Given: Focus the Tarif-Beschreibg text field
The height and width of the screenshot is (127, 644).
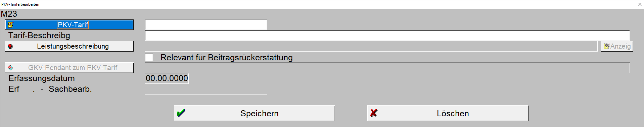Looking at the screenshot, I should pyautogui.click(x=387, y=36).
